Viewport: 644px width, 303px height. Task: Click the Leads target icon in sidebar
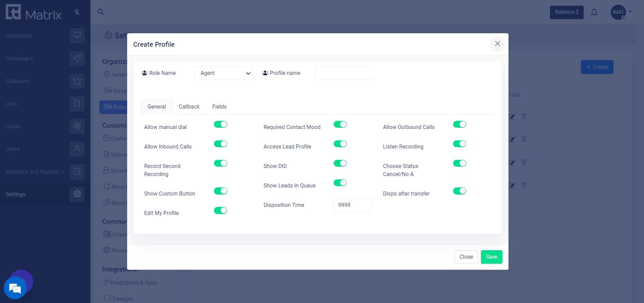click(x=77, y=126)
